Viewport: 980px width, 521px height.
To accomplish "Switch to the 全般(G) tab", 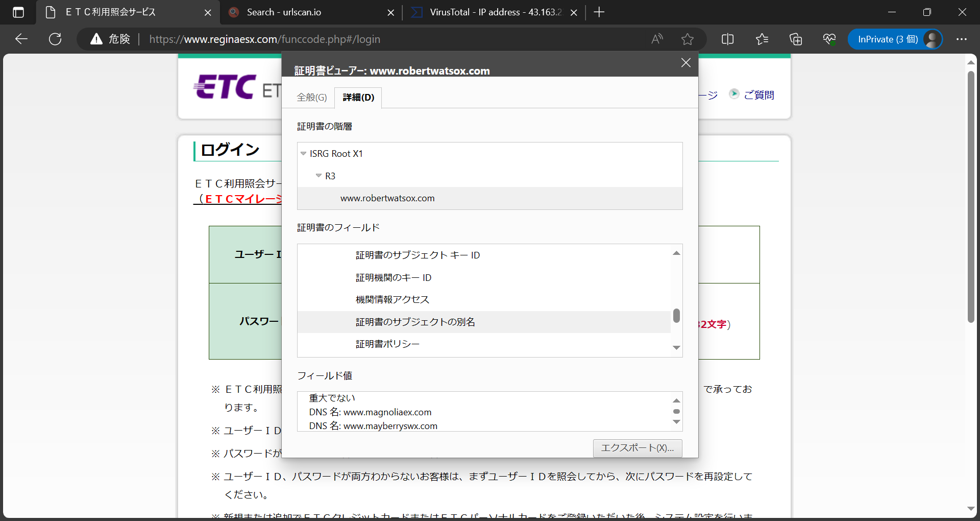I will pos(312,98).
